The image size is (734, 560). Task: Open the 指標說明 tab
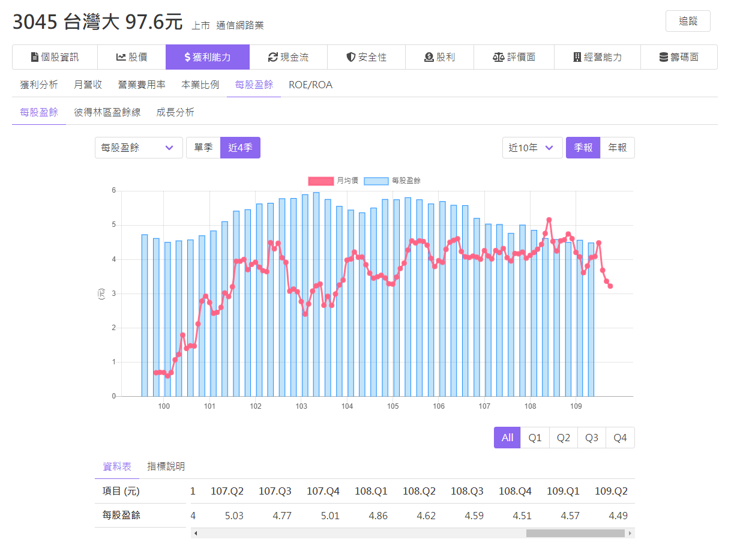tap(166, 466)
